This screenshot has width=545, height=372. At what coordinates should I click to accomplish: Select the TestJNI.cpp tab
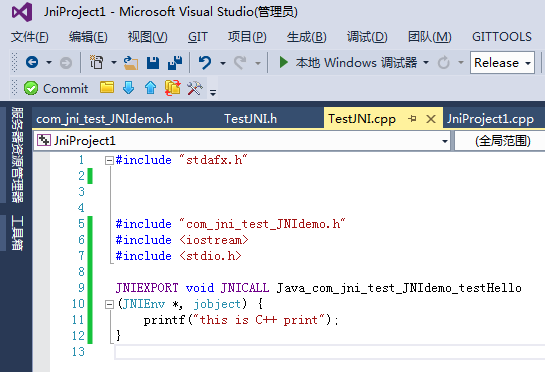(x=362, y=119)
